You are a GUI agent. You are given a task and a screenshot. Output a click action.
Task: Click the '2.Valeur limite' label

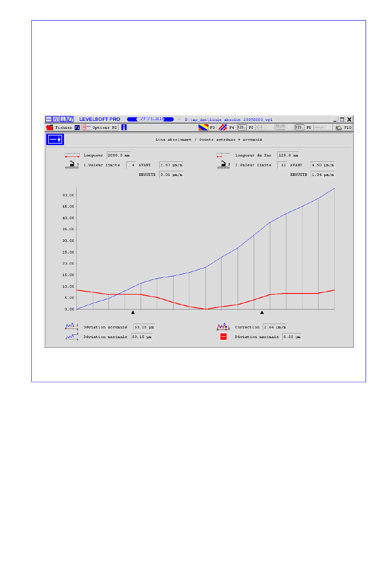[253, 165]
